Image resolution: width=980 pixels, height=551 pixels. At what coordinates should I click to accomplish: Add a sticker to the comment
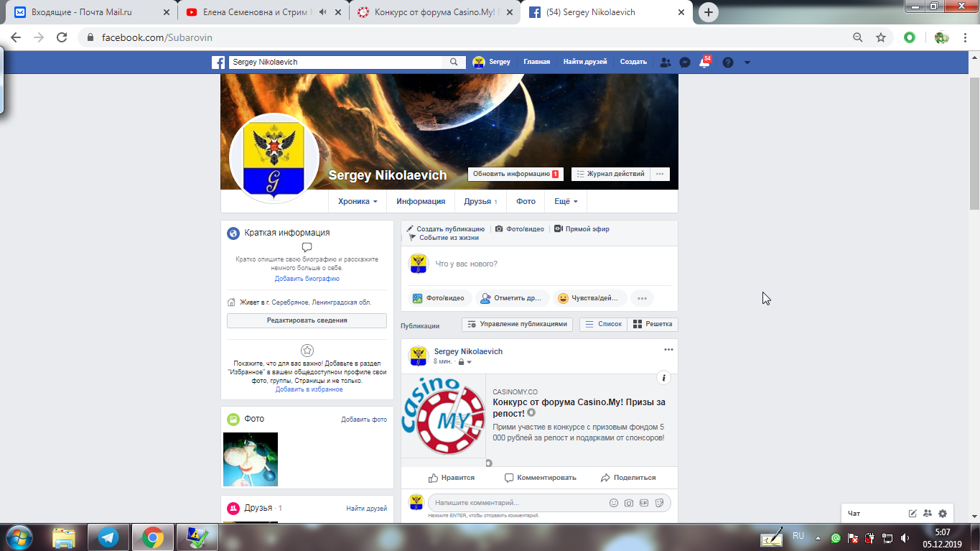click(659, 503)
